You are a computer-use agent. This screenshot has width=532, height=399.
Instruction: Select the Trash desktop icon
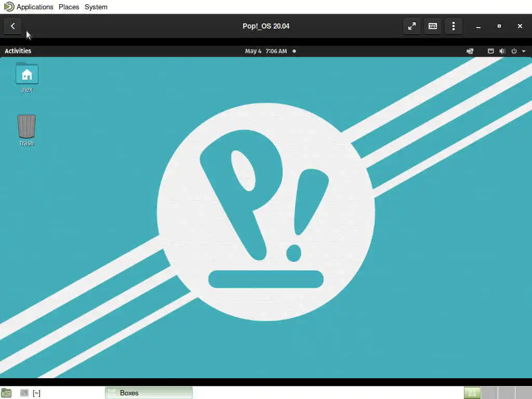[x=26, y=130]
